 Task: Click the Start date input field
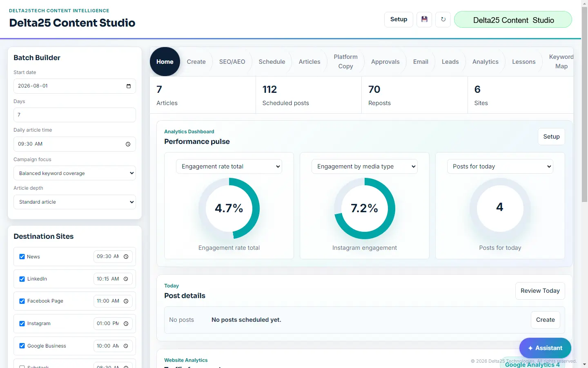tap(75, 86)
